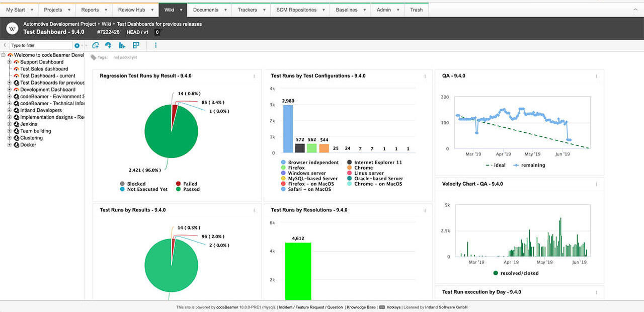Select the Wiki tab
Screen dimensions: 644x312
pyautogui.click(x=172, y=10)
